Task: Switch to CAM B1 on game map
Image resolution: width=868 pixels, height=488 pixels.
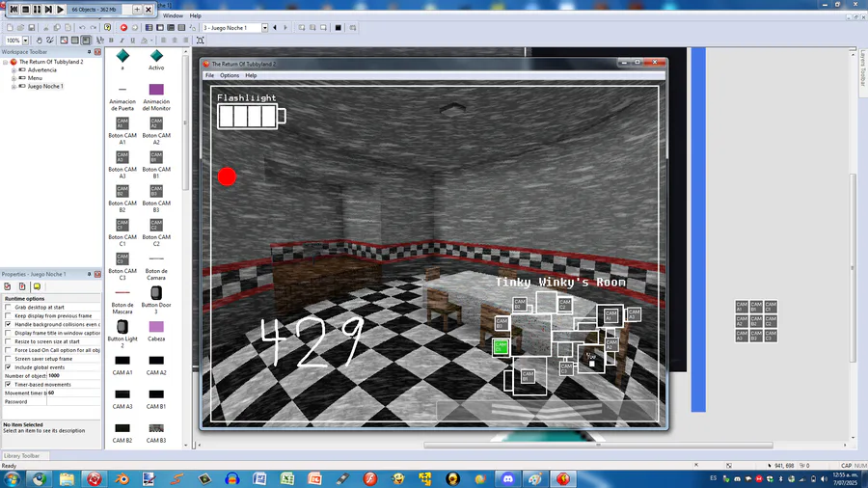Action: click(x=528, y=376)
